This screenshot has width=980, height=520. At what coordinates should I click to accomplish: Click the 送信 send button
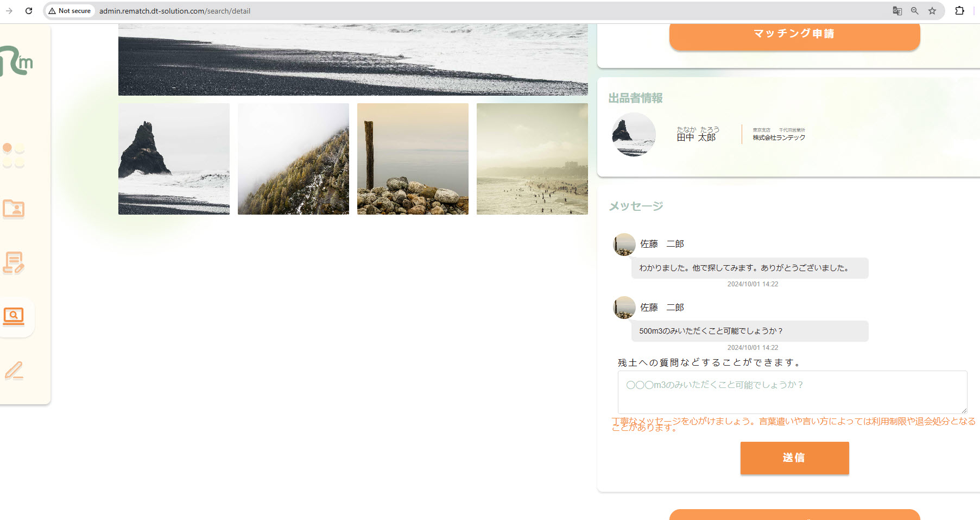tap(794, 458)
